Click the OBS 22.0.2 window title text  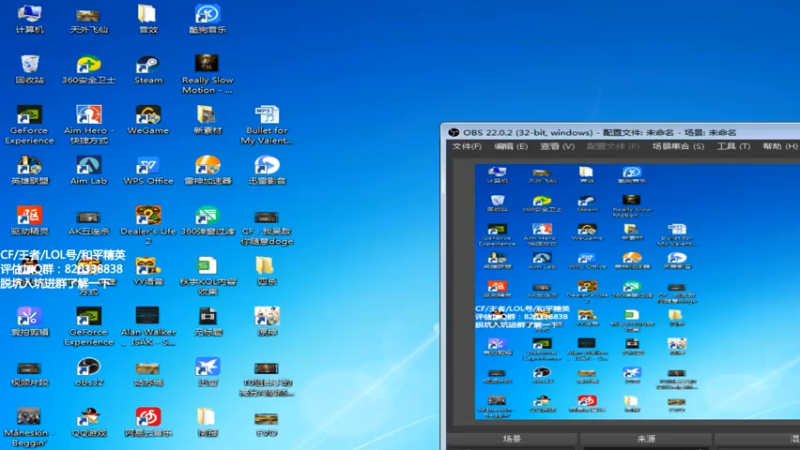tap(599, 133)
